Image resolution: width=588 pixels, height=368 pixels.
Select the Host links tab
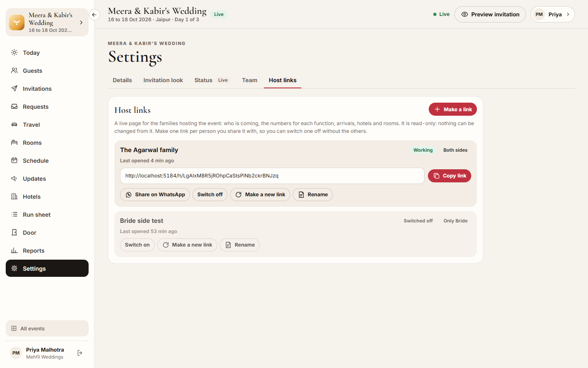283,80
